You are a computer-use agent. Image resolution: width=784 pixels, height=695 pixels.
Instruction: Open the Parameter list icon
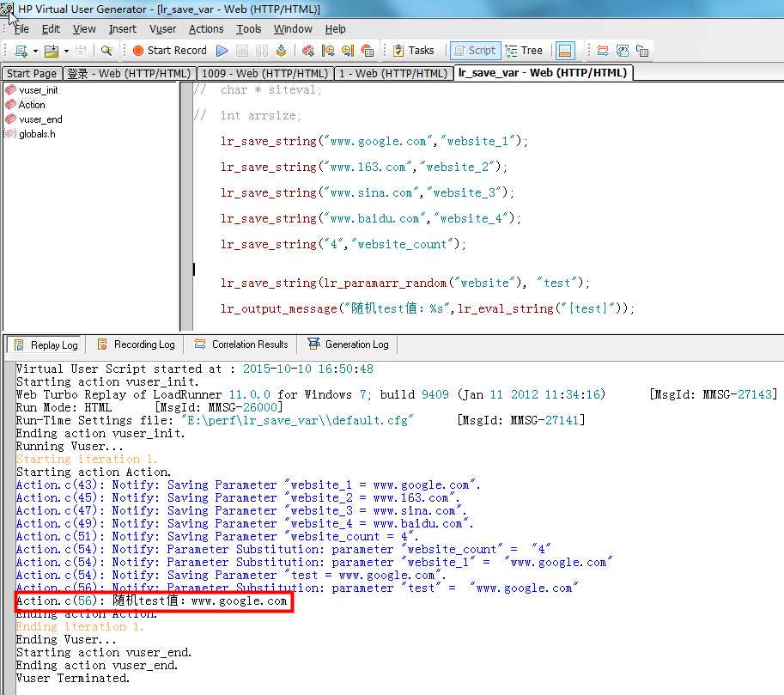coord(623,51)
